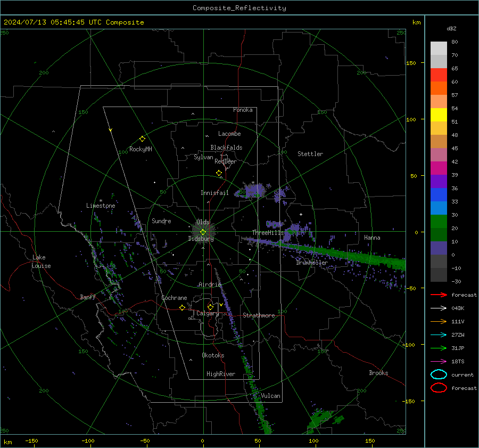Select the light blue 30-33 dBZ swatch
The width and height of the screenshot is (479, 448).
(439, 208)
